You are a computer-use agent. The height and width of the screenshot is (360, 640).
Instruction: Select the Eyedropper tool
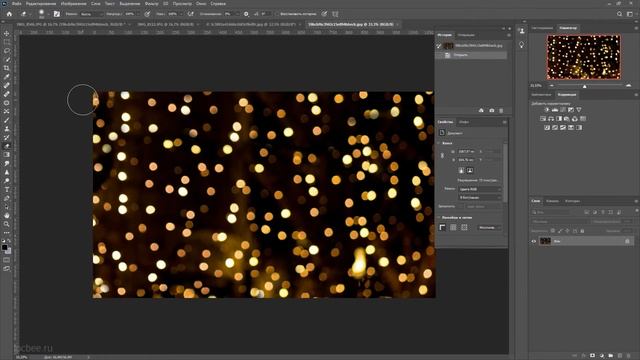[x=7, y=77]
